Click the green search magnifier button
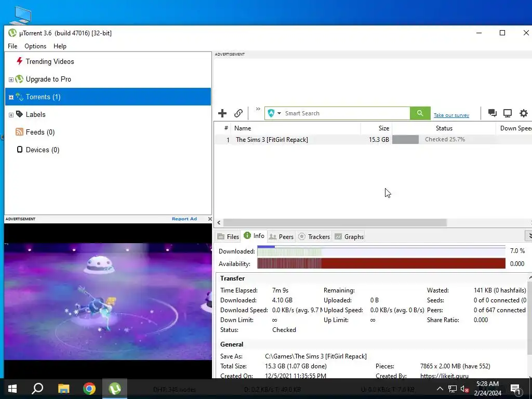 pyautogui.click(x=420, y=113)
